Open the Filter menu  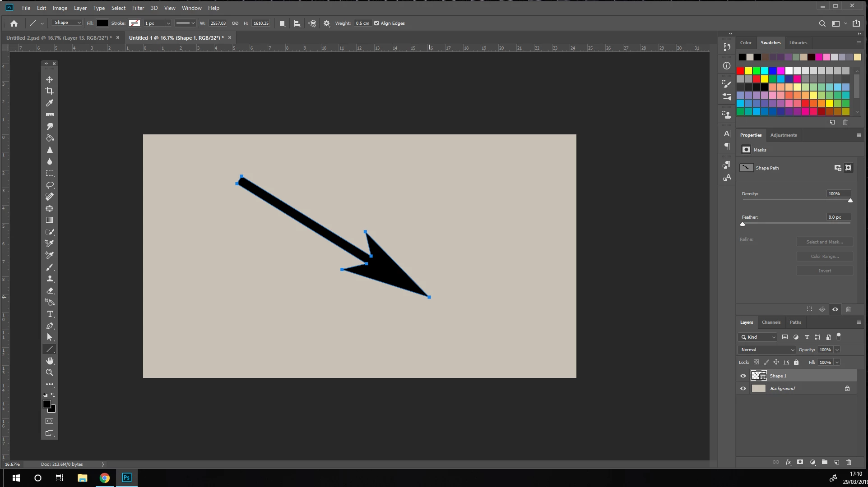click(138, 8)
